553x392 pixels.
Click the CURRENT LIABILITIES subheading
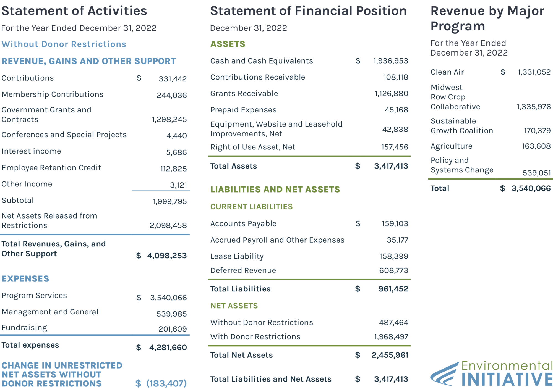(x=251, y=207)
